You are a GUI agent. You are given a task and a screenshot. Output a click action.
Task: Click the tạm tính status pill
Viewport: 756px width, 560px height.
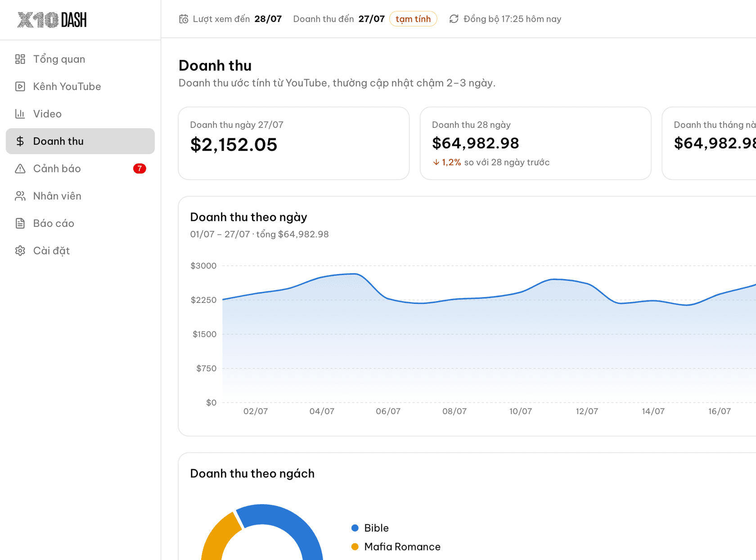pos(413,19)
